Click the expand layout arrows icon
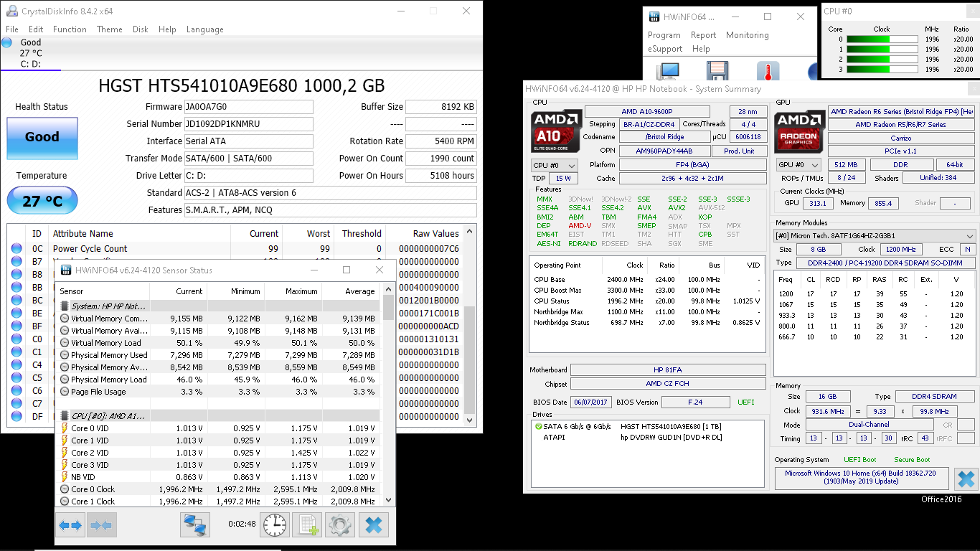 (70, 525)
